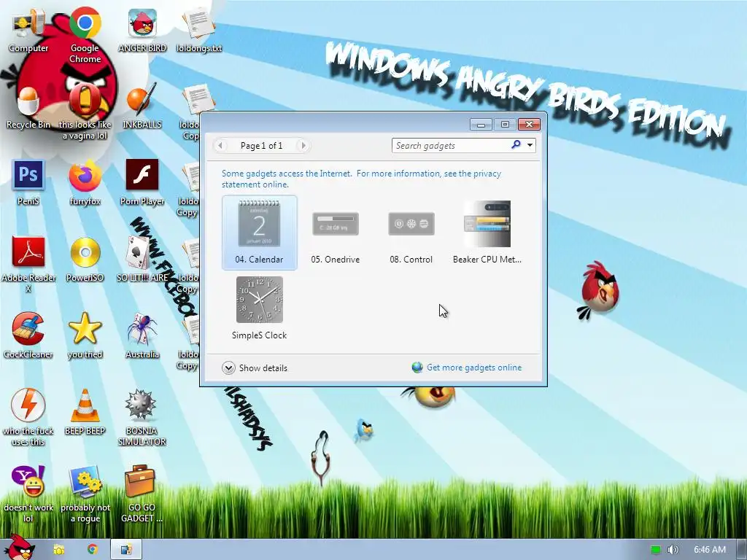Open Chrome from the taskbar

click(x=93, y=550)
